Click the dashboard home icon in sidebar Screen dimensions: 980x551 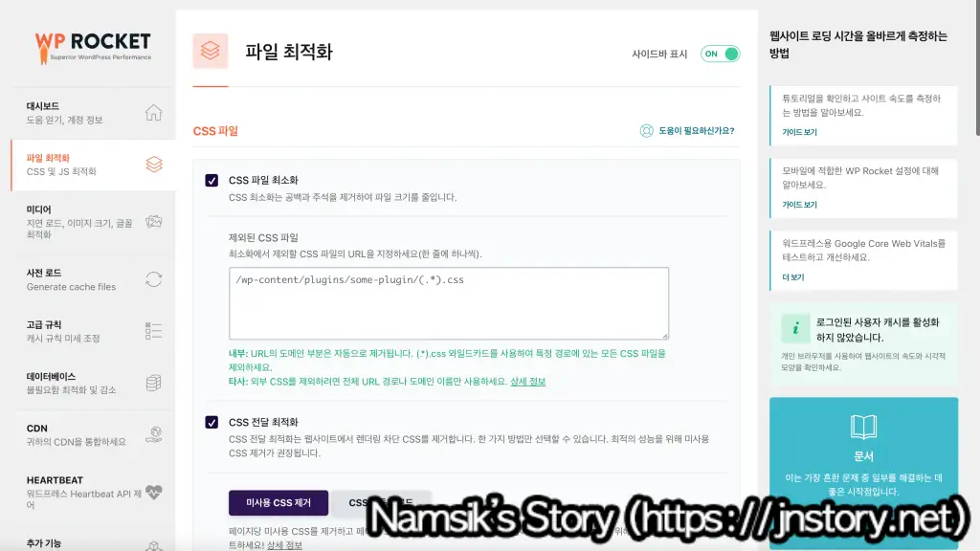(x=153, y=113)
